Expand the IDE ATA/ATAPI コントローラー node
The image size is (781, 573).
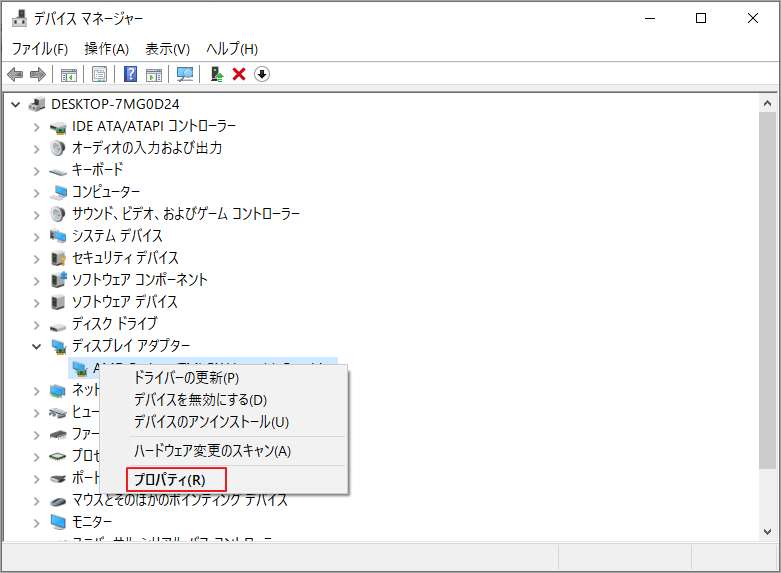pyautogui.click(x=36, y=127)
